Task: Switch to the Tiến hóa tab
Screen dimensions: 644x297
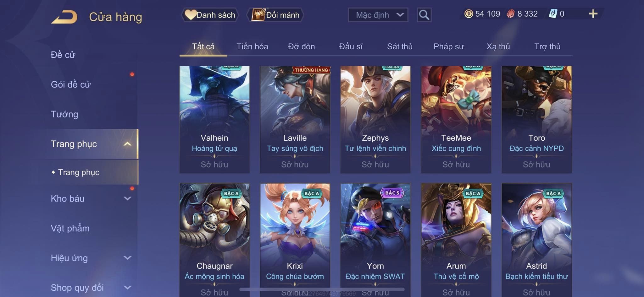Action: 252,46
